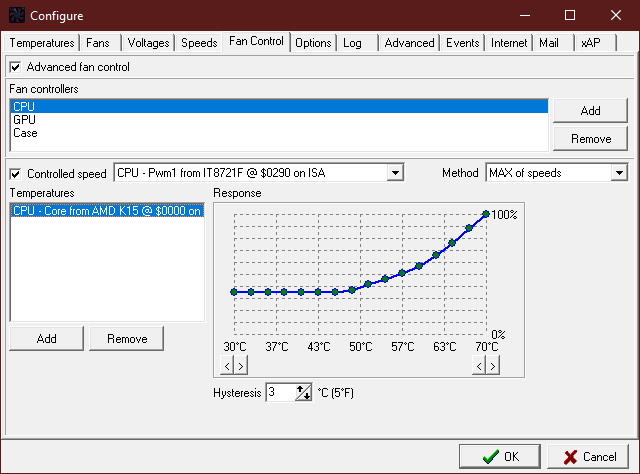Toggle the Advanced fan control checkbox

click(16, 67)
